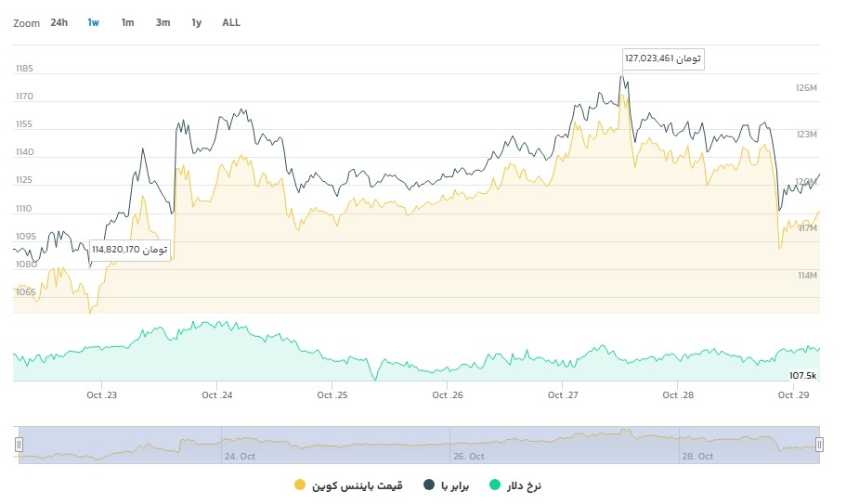Click the green dollar rate legend dot
846x504 pixels.
click(x=495, y=485)
